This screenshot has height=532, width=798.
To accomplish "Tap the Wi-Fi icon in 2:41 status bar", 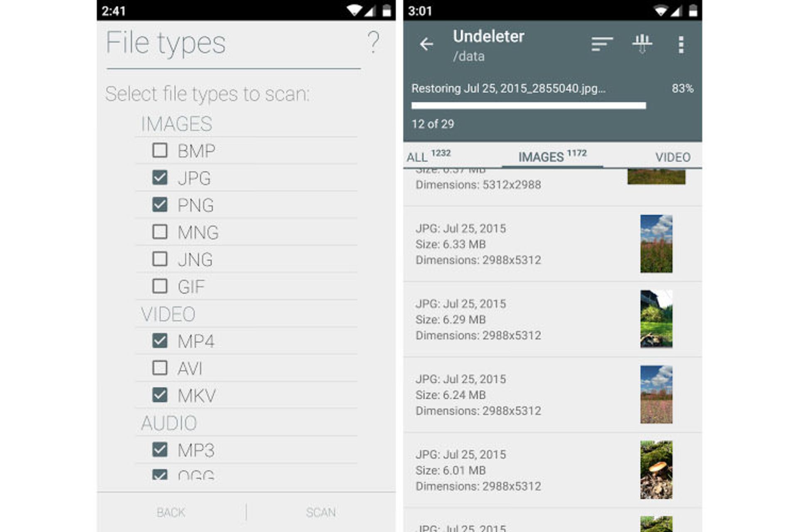I will (354, 10).
